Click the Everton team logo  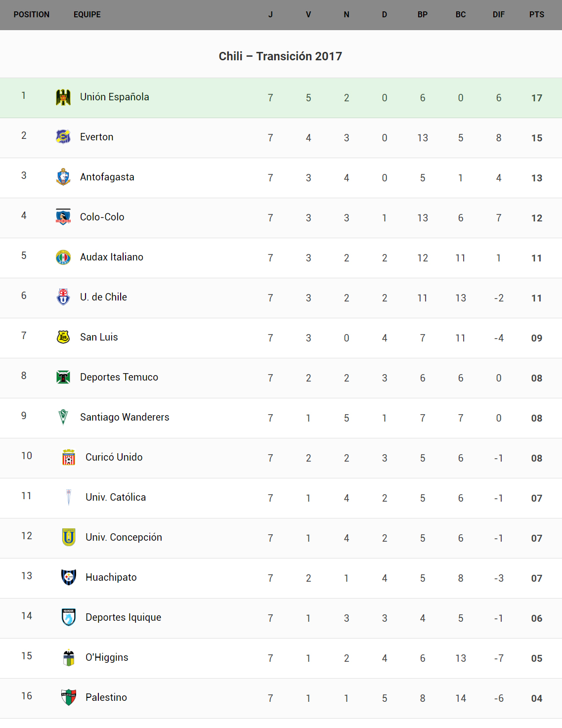(x=63, y=137)
